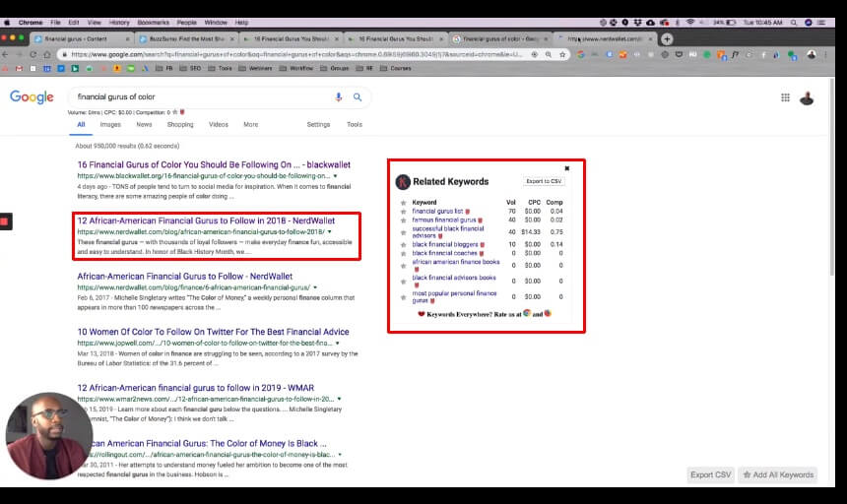
Task: Click the Firefox rating icon
Action: 548,313
